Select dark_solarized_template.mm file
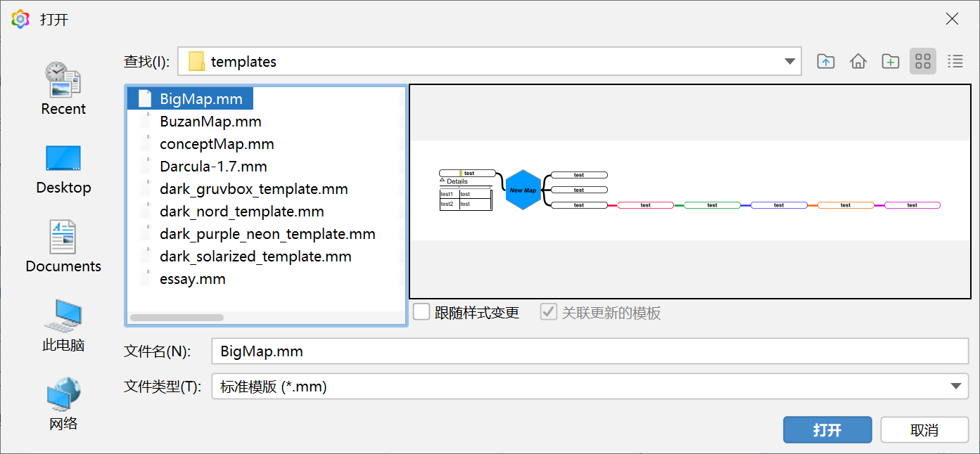 (x=255, y=257)
